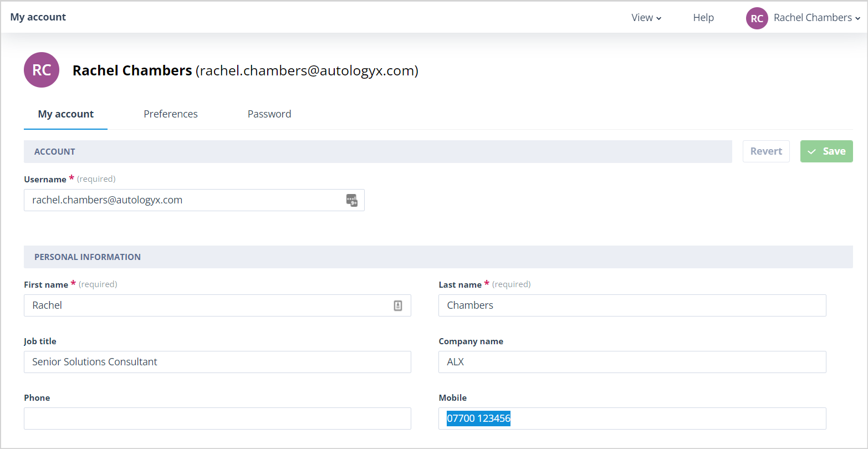Click the My account page title
The image size is (868, 449).
38,17
